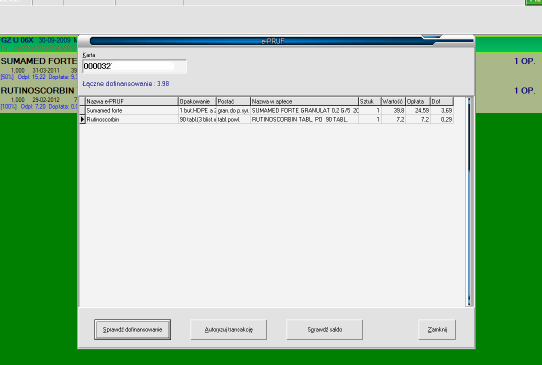The image size is (542, 365).
Task: Click the 3.69 subsidy cell
Action: coord(442,110)
